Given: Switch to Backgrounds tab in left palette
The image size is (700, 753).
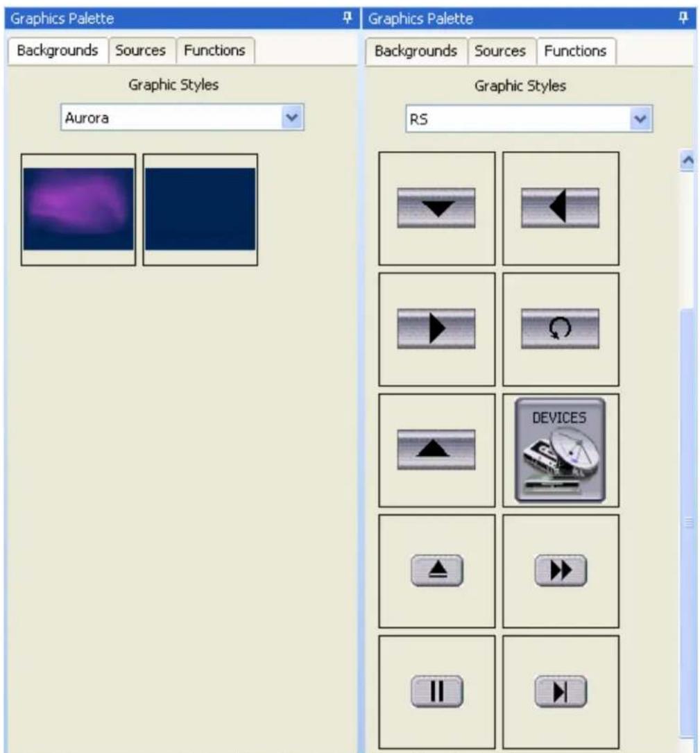Looking at the screenshot, I should click(58, 51).
